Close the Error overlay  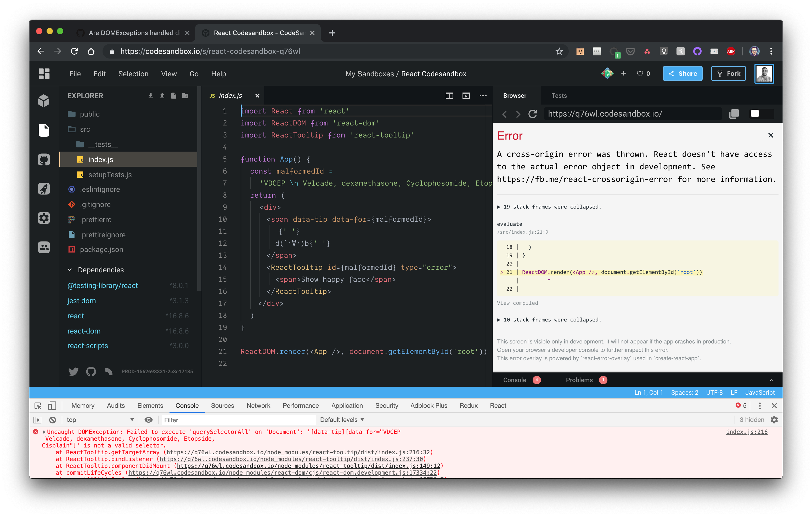point(770,135)
